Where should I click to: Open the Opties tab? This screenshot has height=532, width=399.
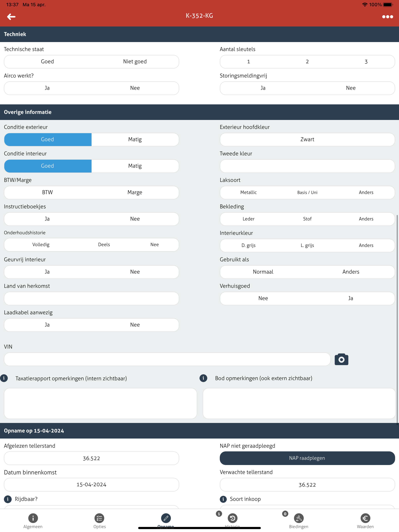pyautogui.click(x=99, y=521)
